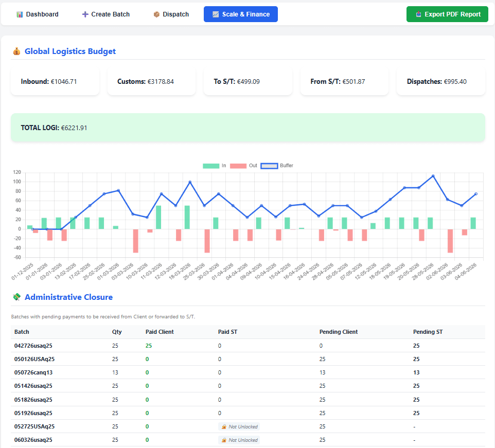Switch to the Create Batch tab

106,14
